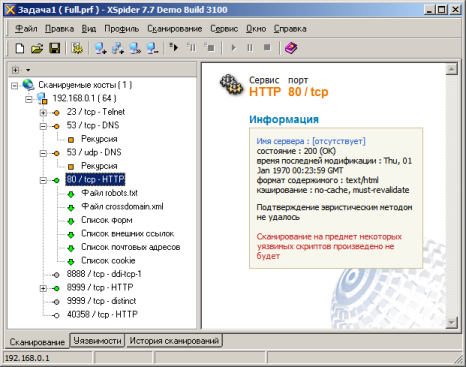Select 53 / tcp - DNS in tree

(93, 125)
